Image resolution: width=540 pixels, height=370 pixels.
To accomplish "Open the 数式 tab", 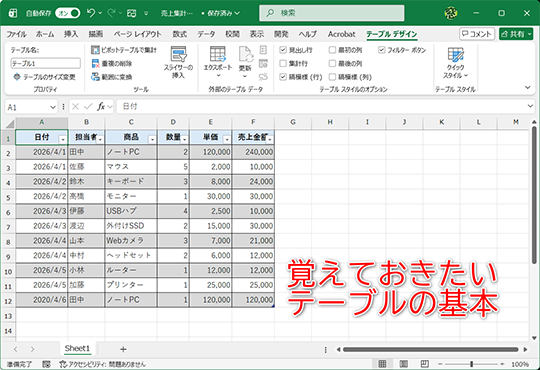I will (x=179, y=34).
